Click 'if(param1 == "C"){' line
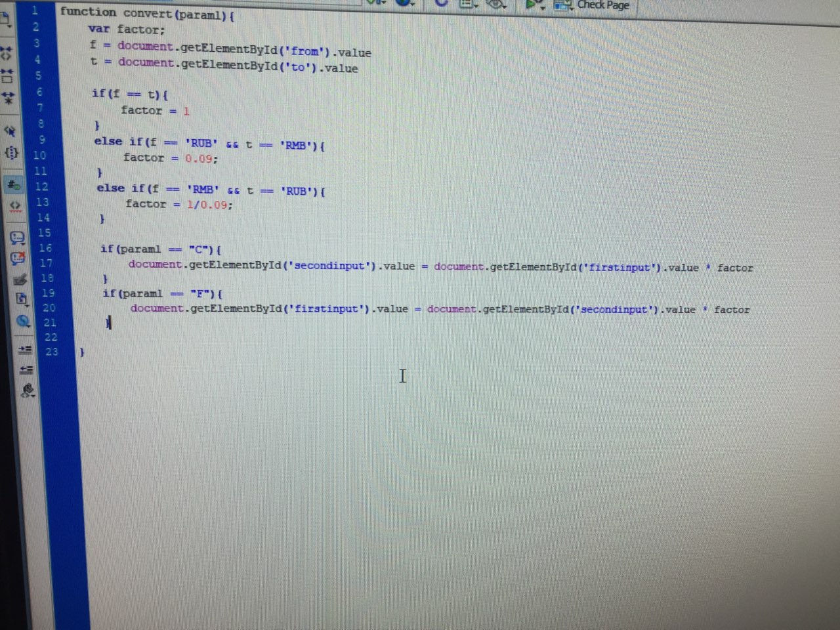The height and width of the screenshot is (630, 840). (161, 249)
